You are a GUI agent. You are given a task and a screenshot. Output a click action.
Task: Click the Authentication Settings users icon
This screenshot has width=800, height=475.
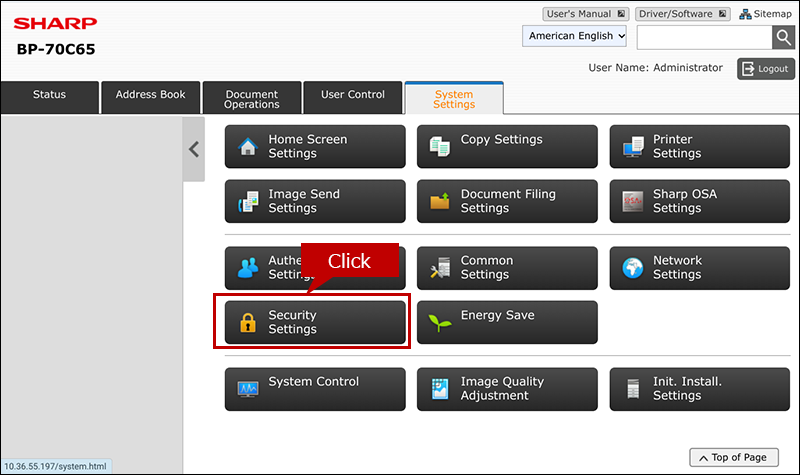[x=248, y=268]
